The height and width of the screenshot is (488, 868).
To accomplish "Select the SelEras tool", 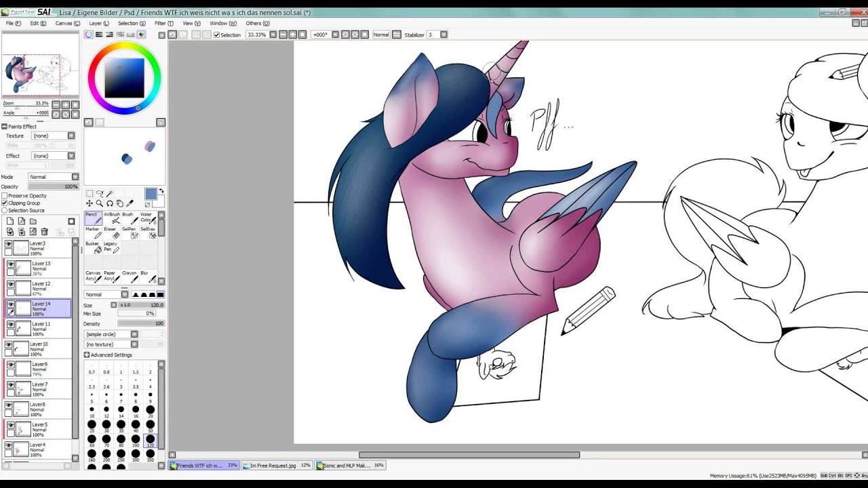I will (148, 233).
